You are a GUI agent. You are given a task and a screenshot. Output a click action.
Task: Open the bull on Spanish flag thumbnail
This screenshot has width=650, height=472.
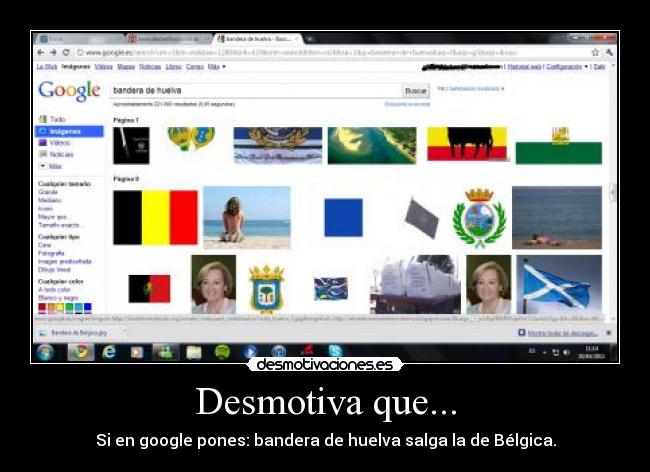tap(467, 144)
